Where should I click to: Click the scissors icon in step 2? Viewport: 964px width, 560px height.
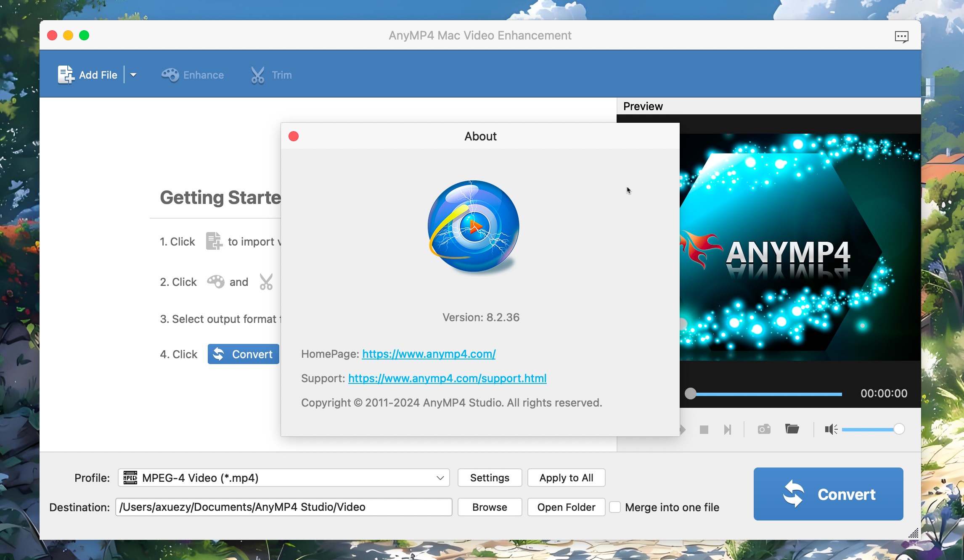[266, 282]
